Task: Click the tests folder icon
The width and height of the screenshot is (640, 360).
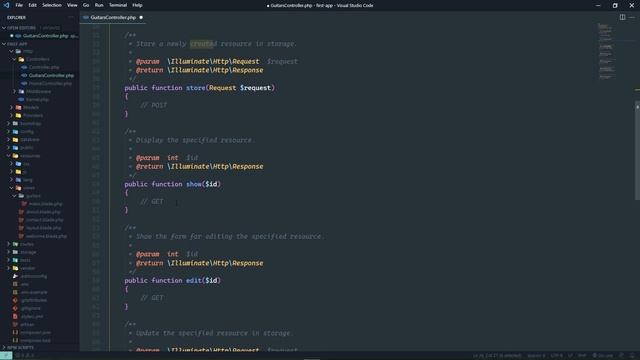Action: [16, 260]
